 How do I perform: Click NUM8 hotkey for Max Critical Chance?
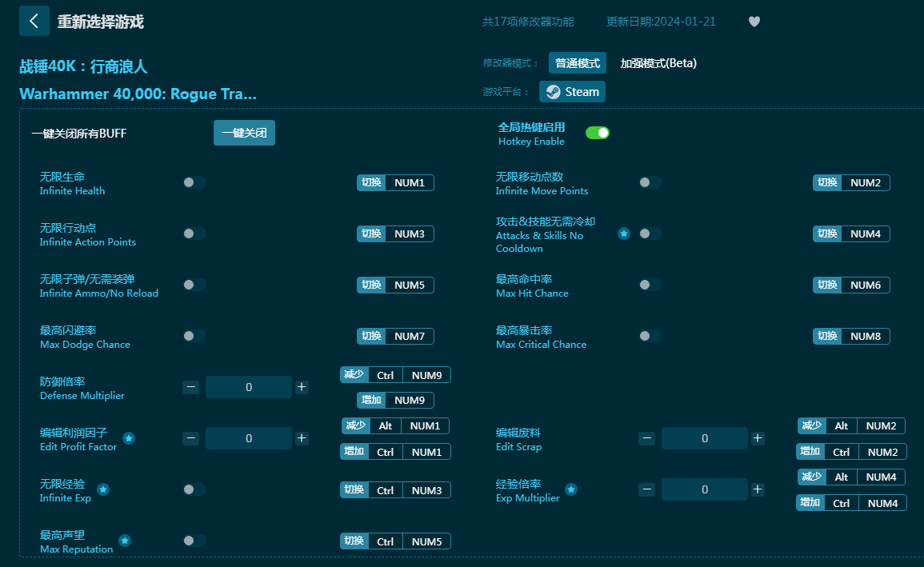[x=851, y=336]
